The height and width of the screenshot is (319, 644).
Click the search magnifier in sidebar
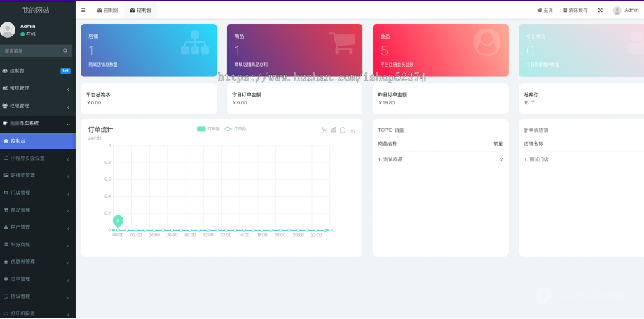point(65,51)
